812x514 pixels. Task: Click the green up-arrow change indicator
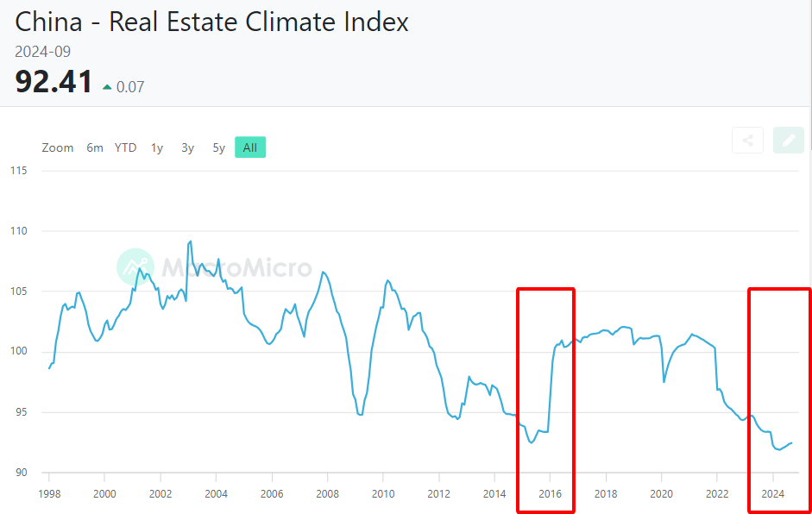coord(107,86)
